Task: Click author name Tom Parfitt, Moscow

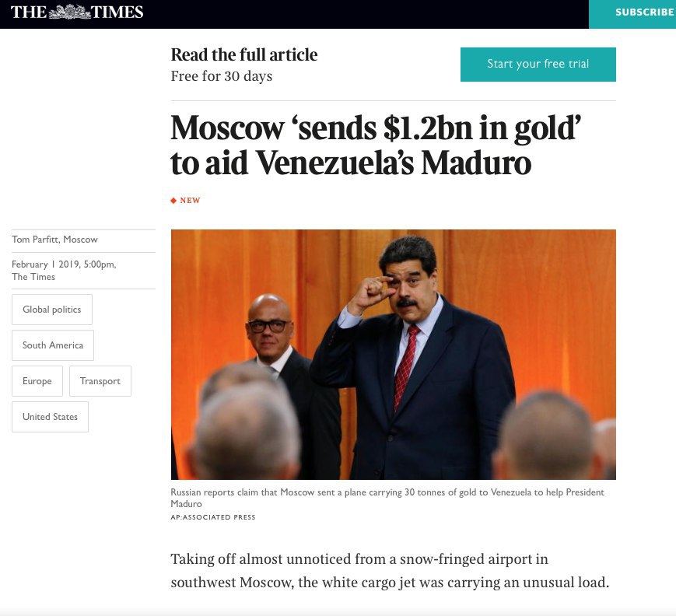Action: (54, 240)
